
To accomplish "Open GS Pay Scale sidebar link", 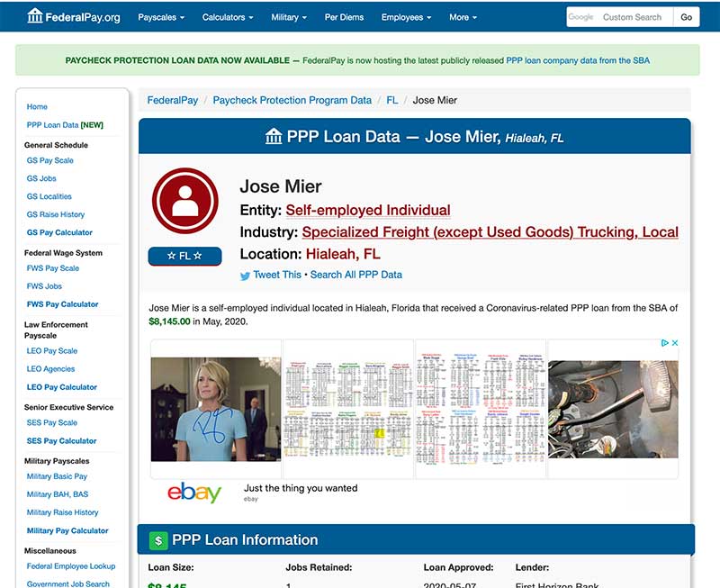I will click(x=50, y=160).
